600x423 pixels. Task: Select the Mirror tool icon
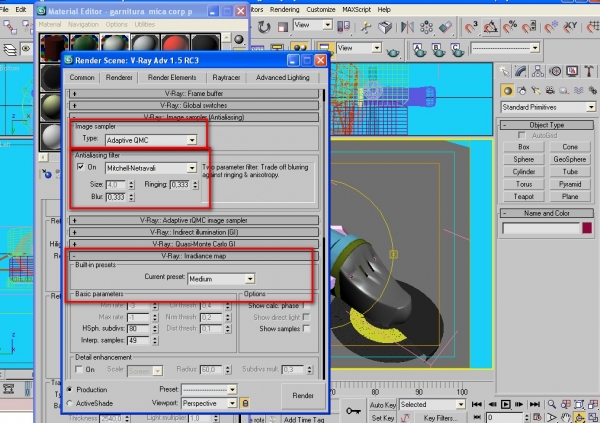[x=407, y=27]
